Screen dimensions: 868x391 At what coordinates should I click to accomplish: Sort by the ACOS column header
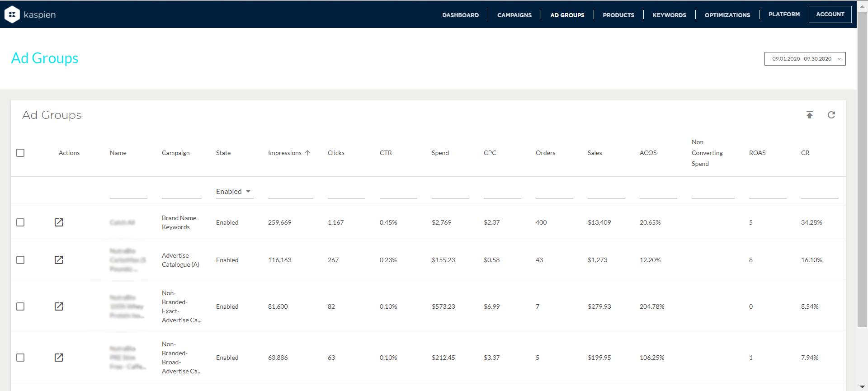click(648, 153)
